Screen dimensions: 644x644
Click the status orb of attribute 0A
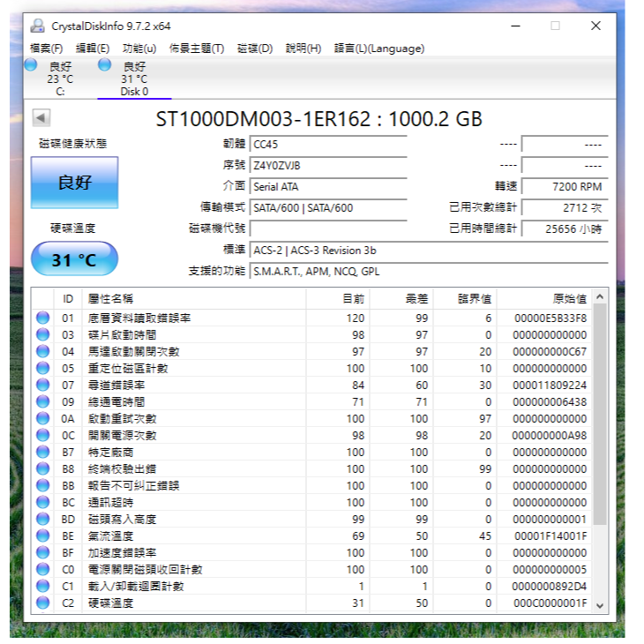point(42,419)
